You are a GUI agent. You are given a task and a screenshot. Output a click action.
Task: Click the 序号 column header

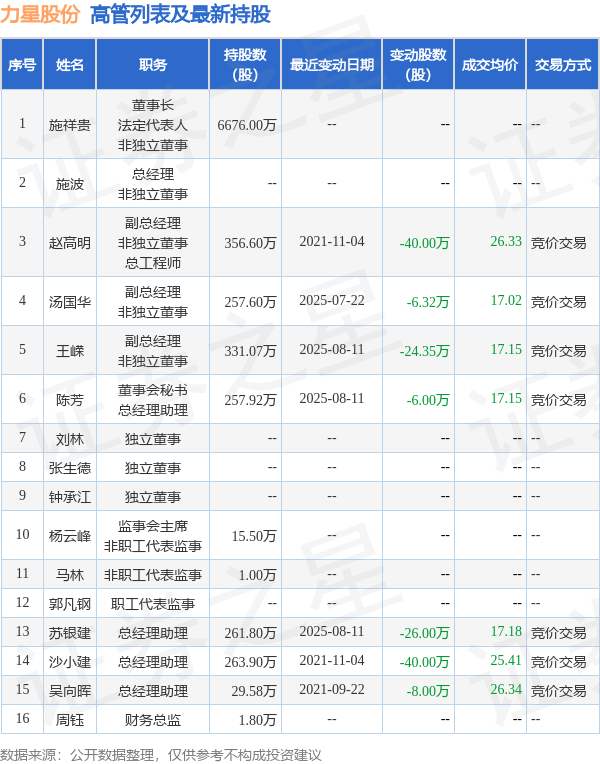coord(22,65)
